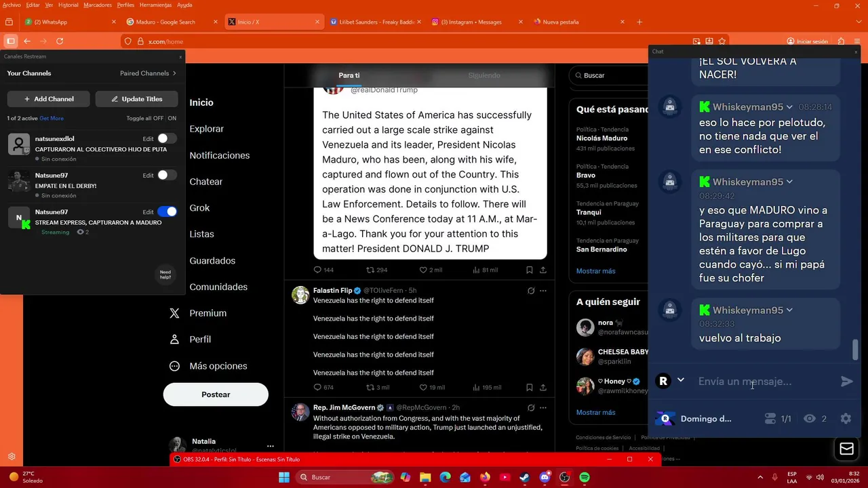Click Grok icon on Falastin Flip post

(x=531, y=291)
